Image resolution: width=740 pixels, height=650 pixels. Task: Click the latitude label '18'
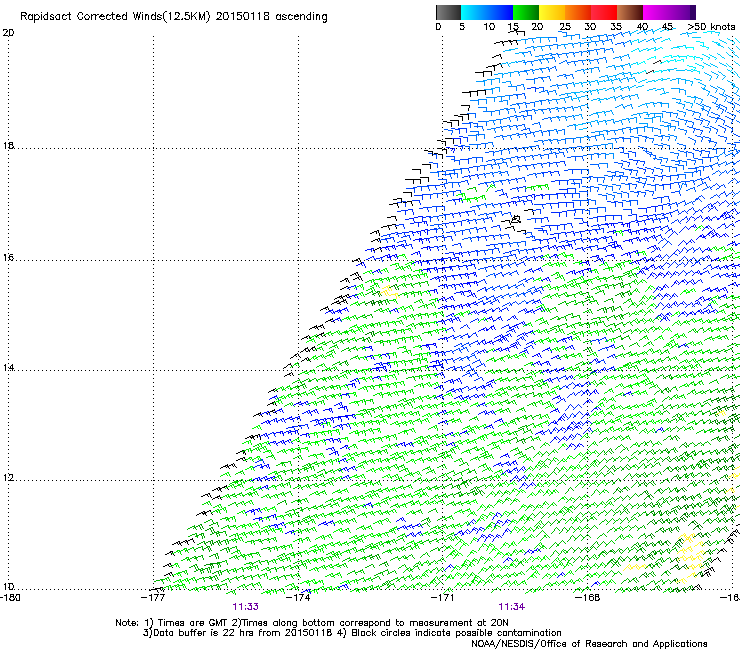pos(8,145)
